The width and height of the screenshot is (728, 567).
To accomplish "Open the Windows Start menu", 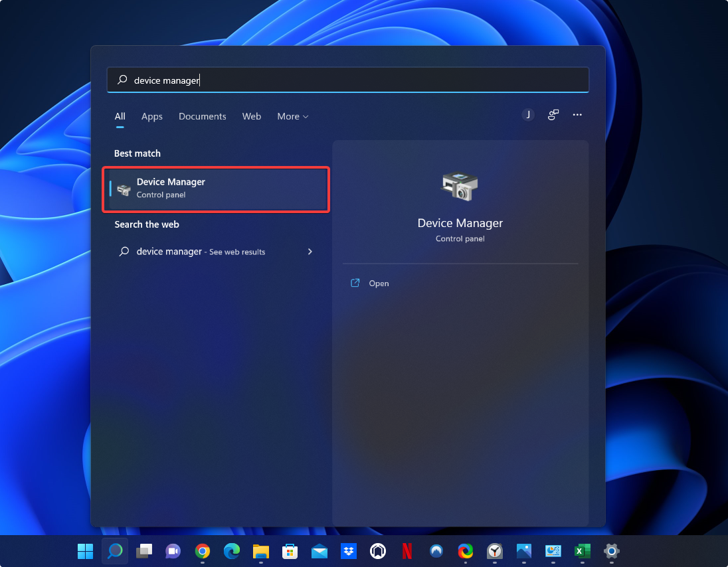I will [86, 551].
